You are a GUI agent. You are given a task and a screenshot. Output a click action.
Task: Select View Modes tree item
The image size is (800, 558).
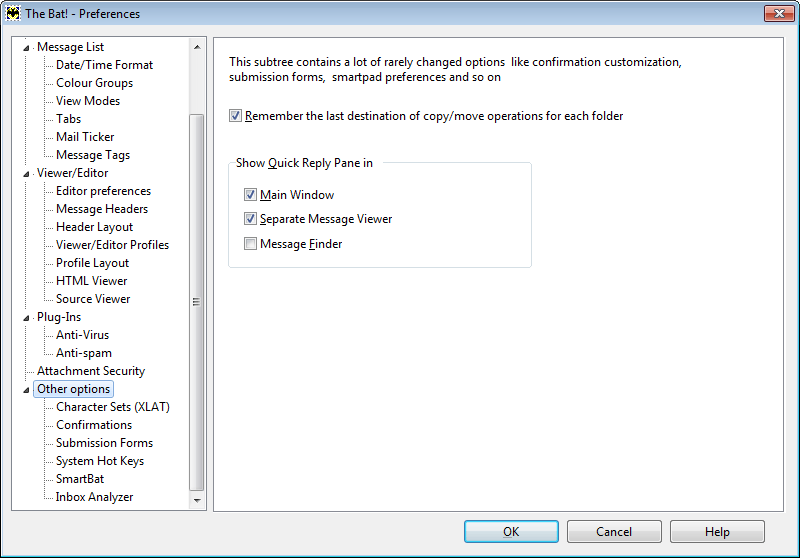tap(88, 100)
